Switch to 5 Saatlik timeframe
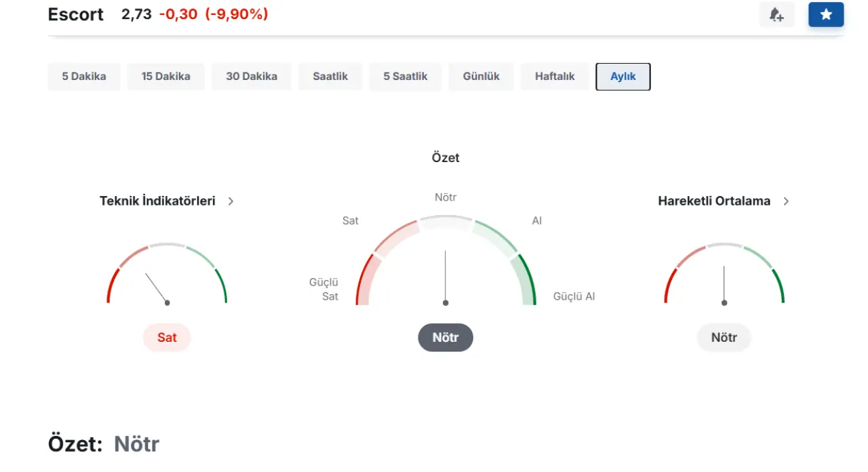The image size is (868, 472). coord(406,77)
